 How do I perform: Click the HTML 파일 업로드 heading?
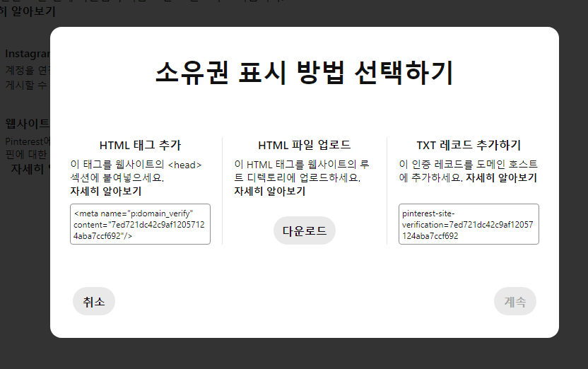[304, 145]
